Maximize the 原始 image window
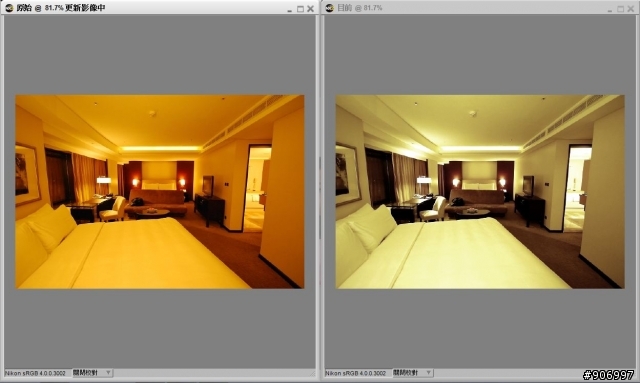The width and height of the screenshot is (640, 383). (x=300, y=9)
